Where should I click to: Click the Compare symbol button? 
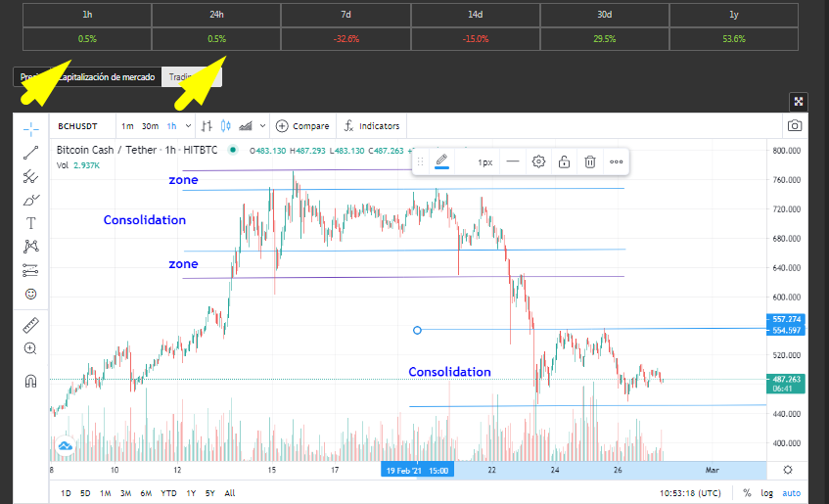[303, 126]
